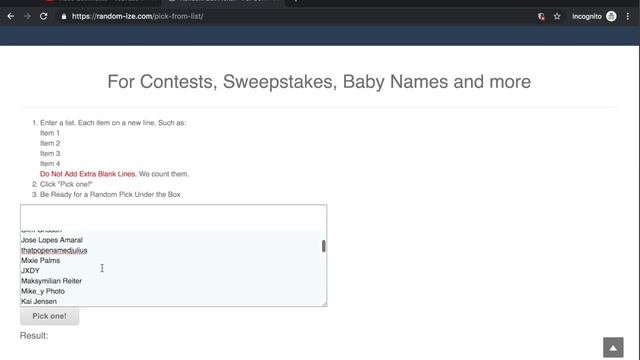640x360 pixels.
Task: Open the Chrome three-dot menu
Action: coord(628,16)
